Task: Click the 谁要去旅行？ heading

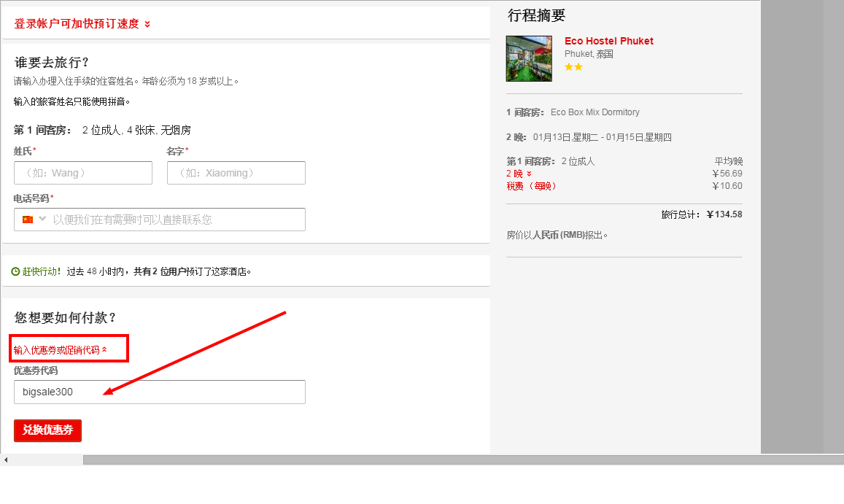Action: [x=52, y=63]
